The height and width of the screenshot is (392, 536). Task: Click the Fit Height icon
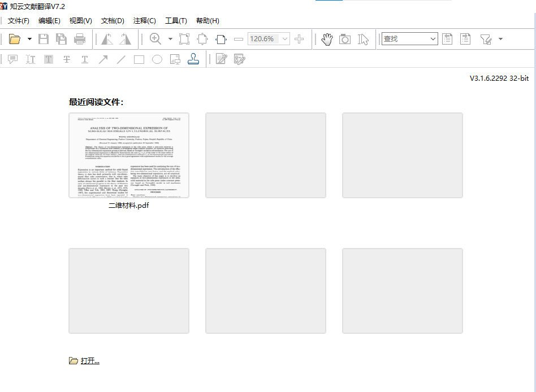[x=202, y=39]
